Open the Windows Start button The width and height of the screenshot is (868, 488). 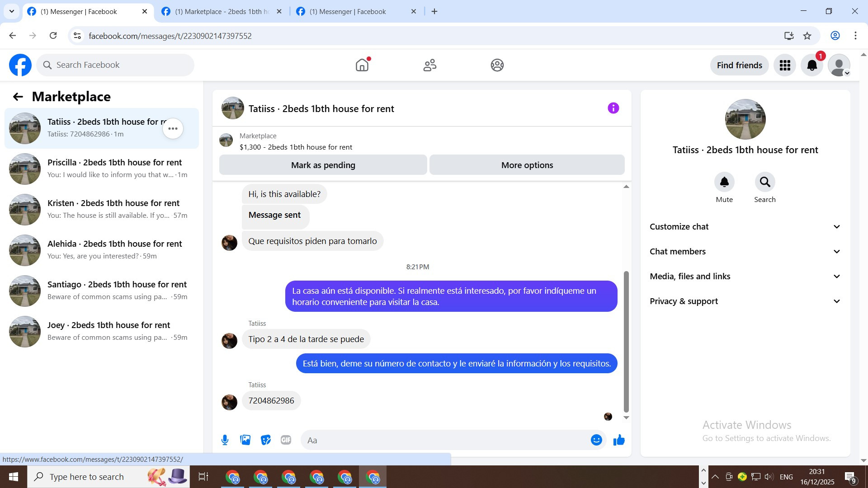(x=14, y=477)
